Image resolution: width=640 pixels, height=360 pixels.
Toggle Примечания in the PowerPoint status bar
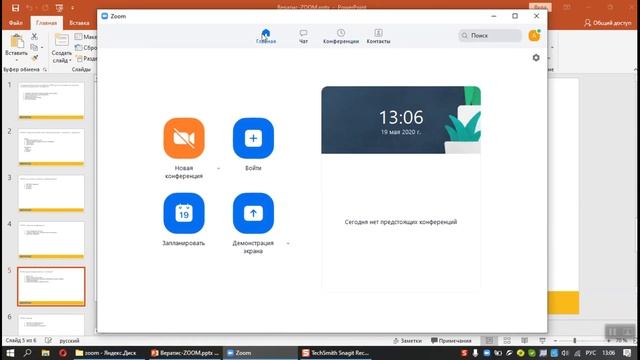[451, 340]
